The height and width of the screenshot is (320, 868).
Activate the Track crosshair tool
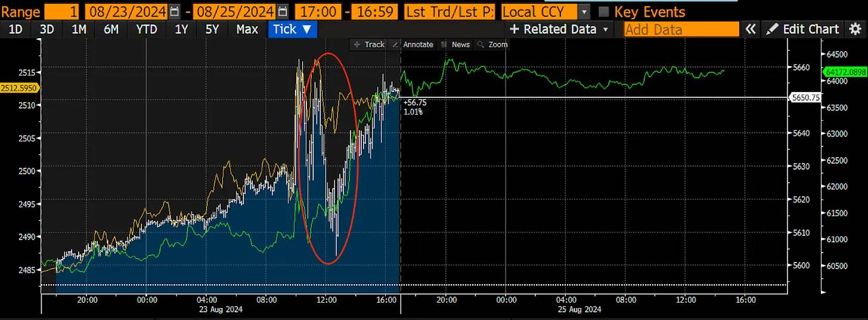click(370, 45)
